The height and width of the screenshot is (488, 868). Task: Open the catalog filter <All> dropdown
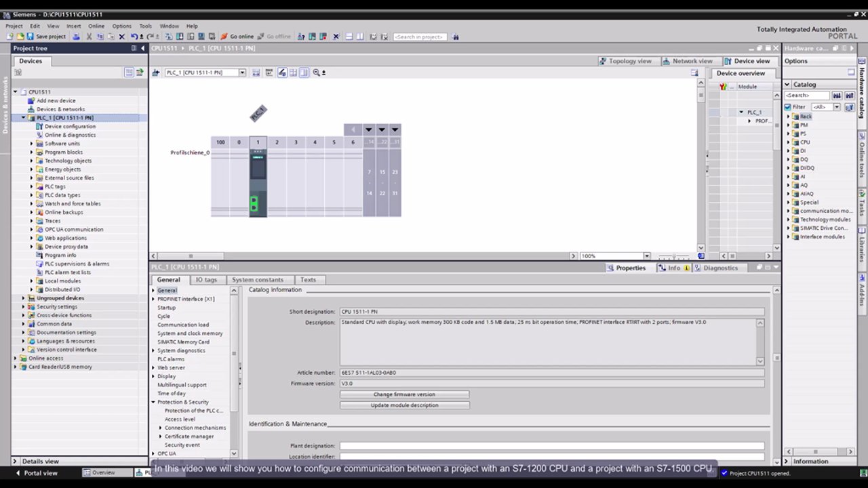[837, 107]
